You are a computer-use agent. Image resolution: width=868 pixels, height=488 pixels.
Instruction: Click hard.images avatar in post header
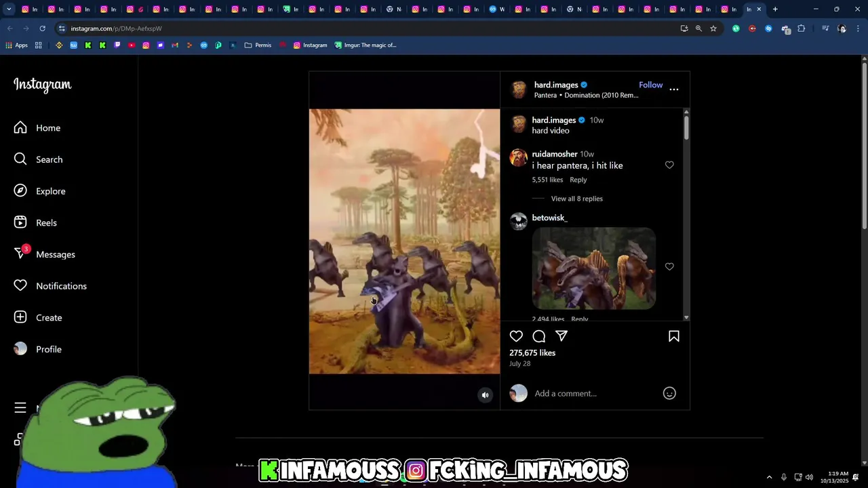(519, 89)
